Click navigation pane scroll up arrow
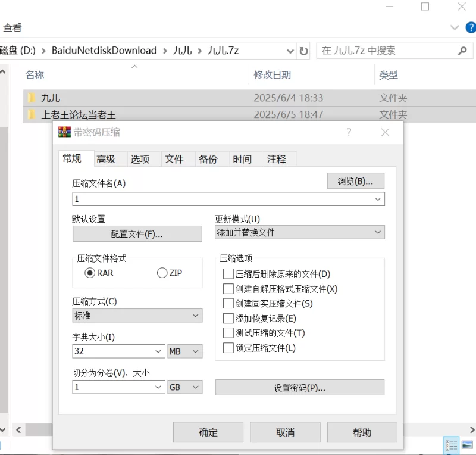This screenshot has width=476, height=455. (3, 72)
